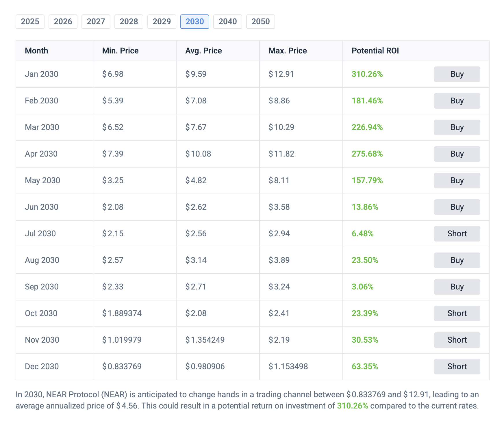Click Buy button for Apr 2030
504x427 pixels.
[x=457, y=154]
